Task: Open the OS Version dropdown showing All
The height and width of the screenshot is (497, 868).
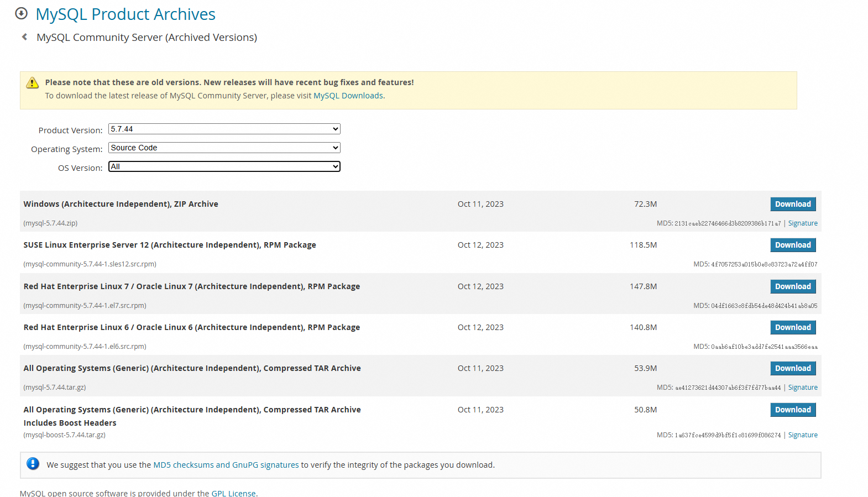Action: point(224,166)
